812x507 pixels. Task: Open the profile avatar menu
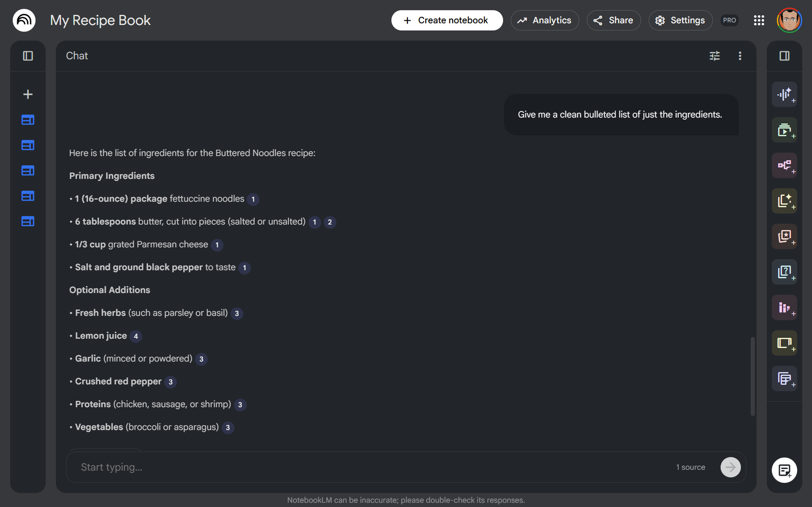(789, 20)
